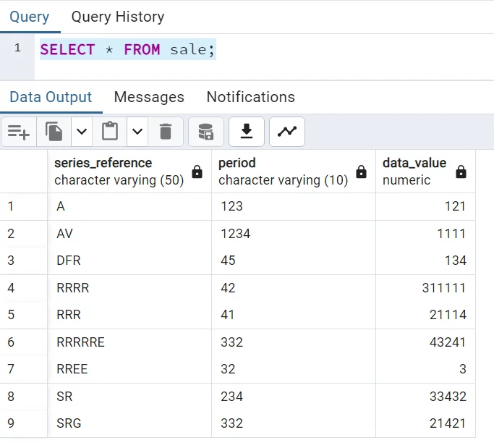Expand the paste options dropdown arrow
The width and height of the screenshot is (494, 448).
[137, 132]
